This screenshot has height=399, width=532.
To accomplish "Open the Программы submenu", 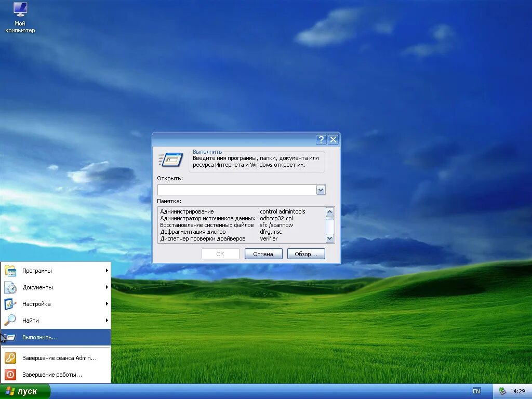I will click(x=56, y=271).
